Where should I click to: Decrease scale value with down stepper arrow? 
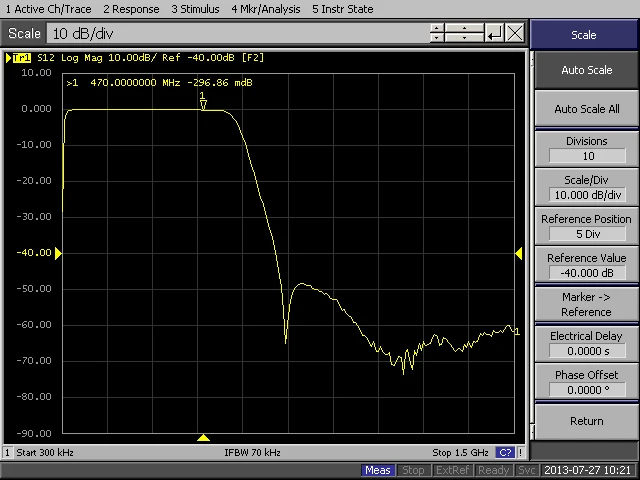tap(437, 38)
